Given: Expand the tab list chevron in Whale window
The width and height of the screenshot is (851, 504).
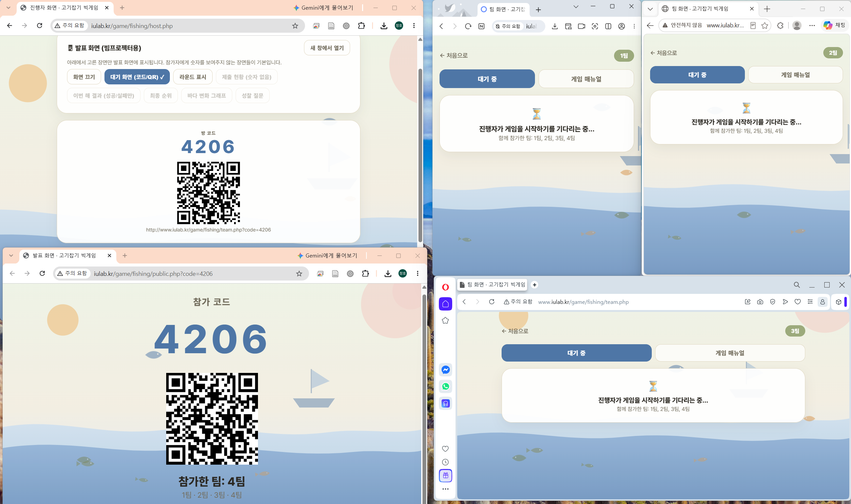Looking at the screenshot, I should coord(576,7).
